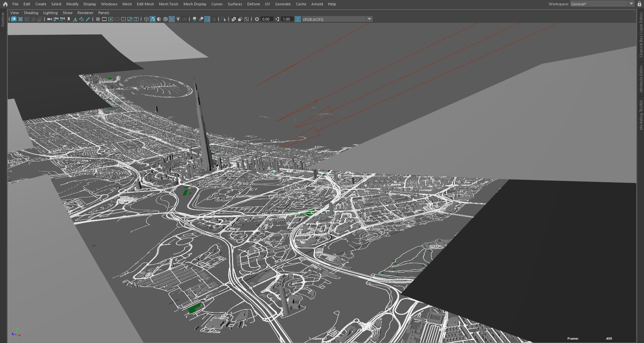Click the Grease Pencil icon
This screenshot has height=343, width=644.
[x=88, y=19]
